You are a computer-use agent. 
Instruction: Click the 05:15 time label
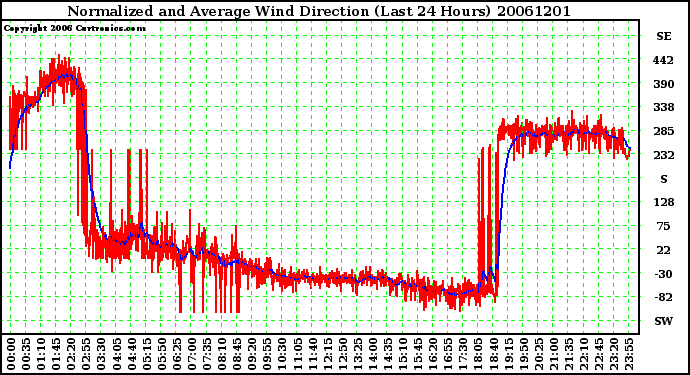146,354
